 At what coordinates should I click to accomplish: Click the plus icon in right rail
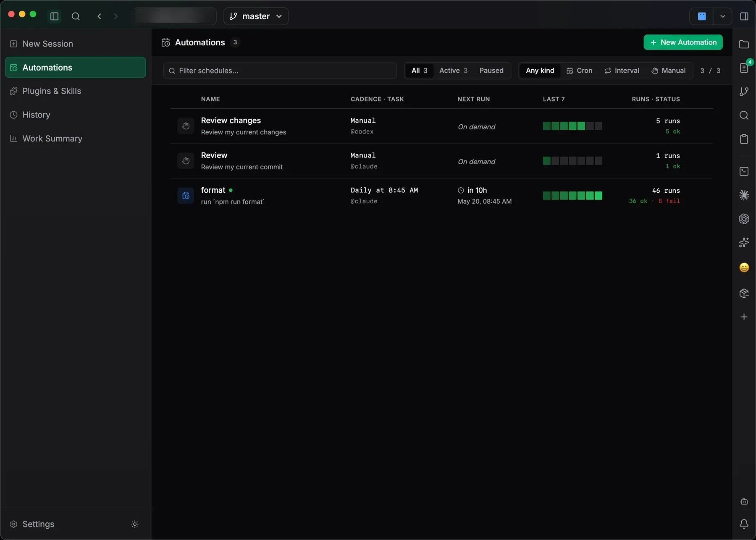pyautogui.click(x=744, y=317)
